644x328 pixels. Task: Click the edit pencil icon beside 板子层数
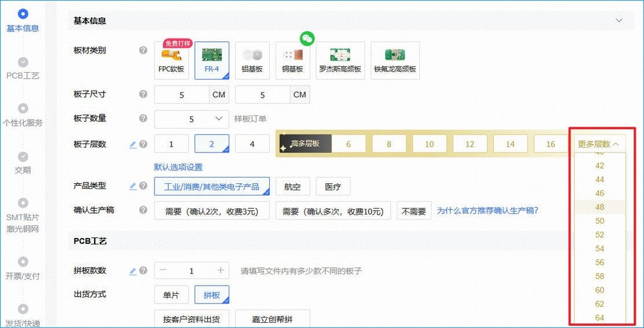tap(133, 145)
